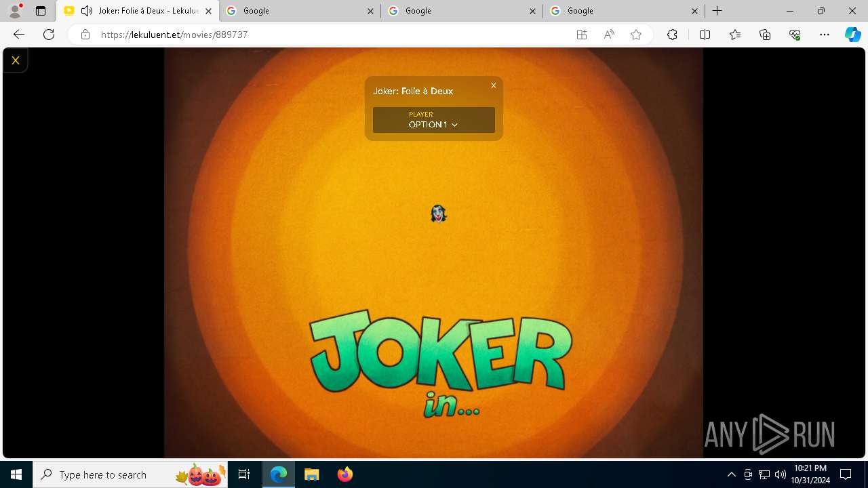868x488 pixels.
Task: Switch to the third Google tab
Action: [x=624, y=11]
